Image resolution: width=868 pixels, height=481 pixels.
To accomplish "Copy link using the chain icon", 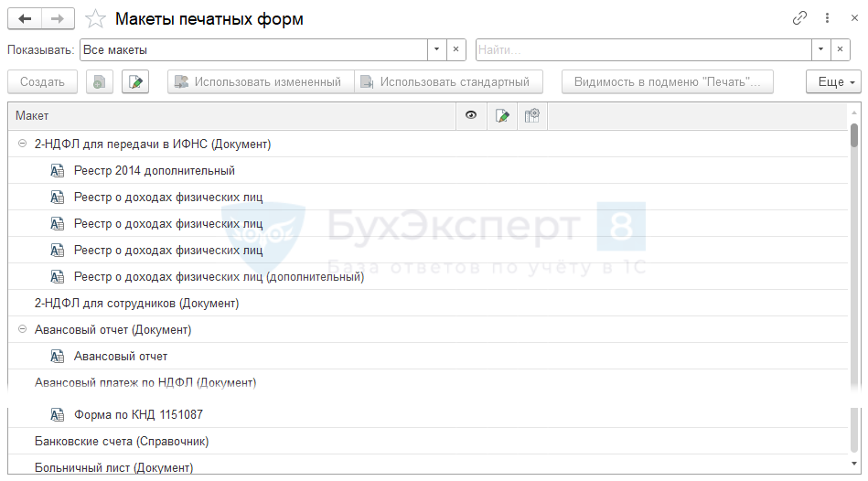I will (x=799, y=18).
